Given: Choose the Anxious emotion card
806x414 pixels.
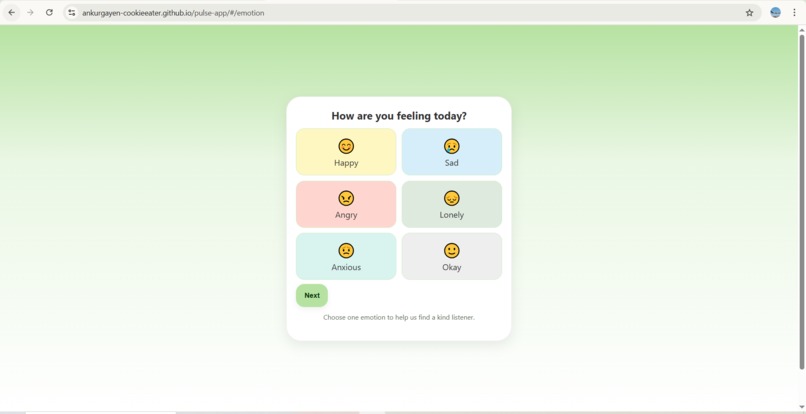Looking at the screenshot, I should 346,256.
